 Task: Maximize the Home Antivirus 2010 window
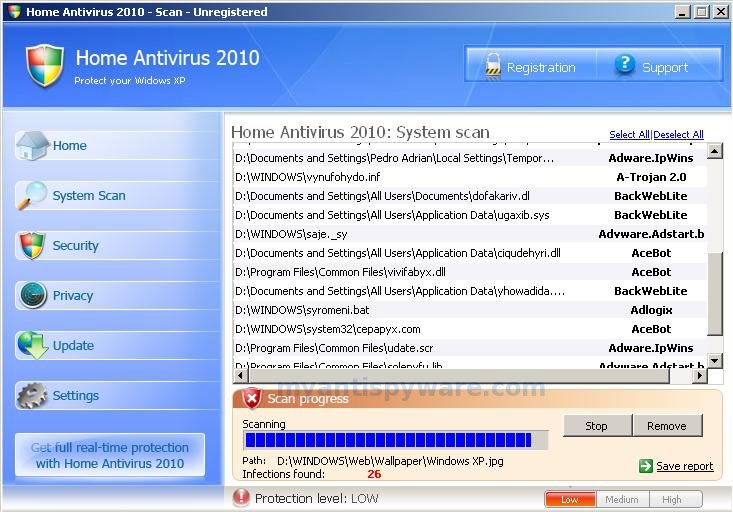tap(702, 12)
